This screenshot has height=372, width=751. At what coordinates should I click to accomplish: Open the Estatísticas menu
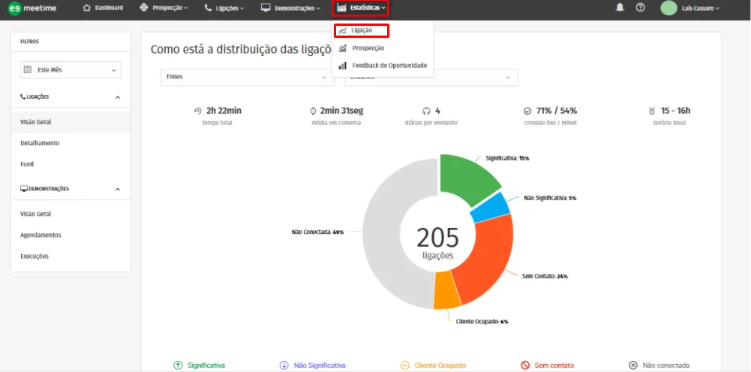360,8
